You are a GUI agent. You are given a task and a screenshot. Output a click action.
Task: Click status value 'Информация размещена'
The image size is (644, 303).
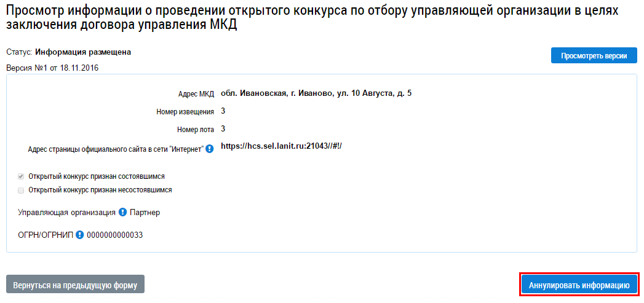83,52
